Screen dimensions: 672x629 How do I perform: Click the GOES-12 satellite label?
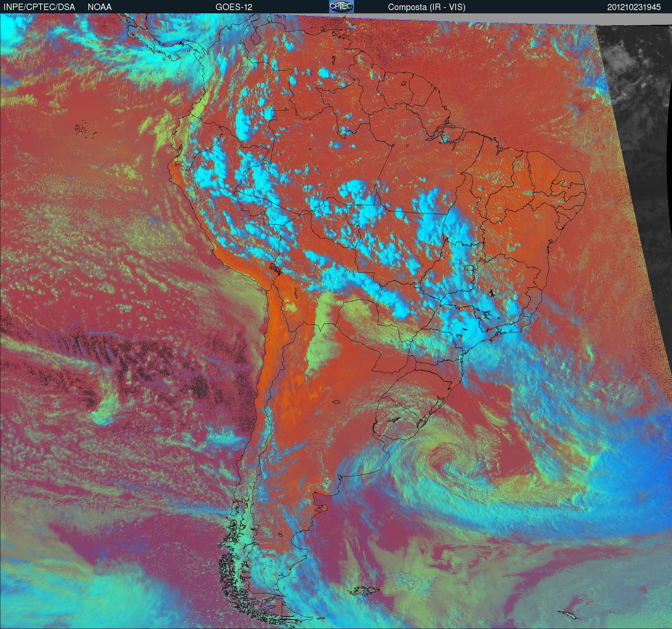(x=234, y=7)
